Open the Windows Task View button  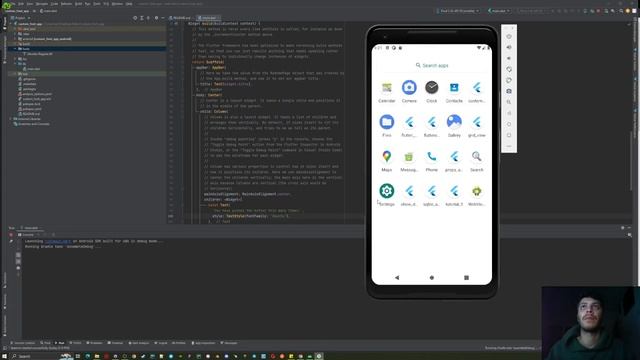click(x=78, y=356)
